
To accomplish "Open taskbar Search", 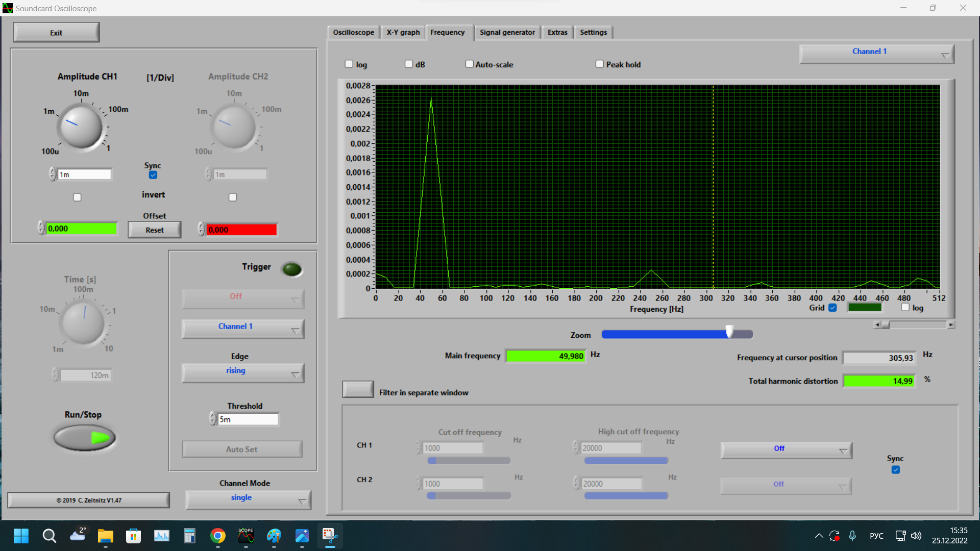I will pyautogui.click(x=49, y=536).
